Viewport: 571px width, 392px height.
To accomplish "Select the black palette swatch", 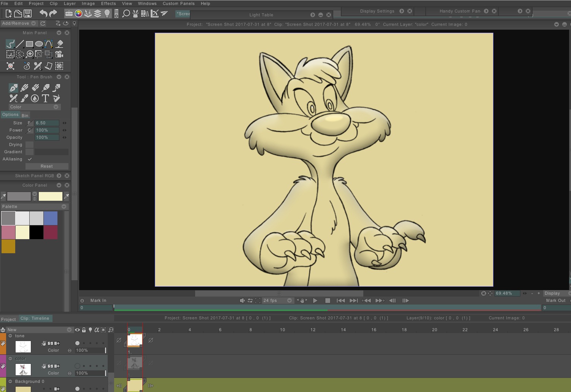I will [x=37, y=232].
